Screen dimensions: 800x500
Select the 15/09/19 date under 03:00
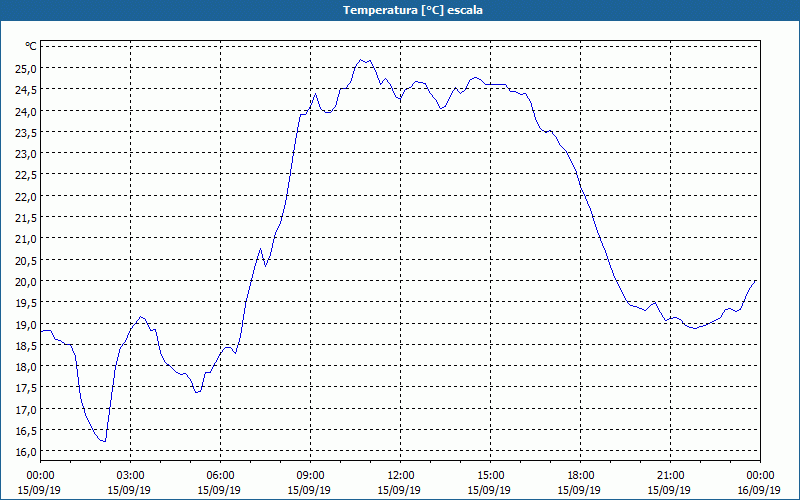tap(129, 490)
